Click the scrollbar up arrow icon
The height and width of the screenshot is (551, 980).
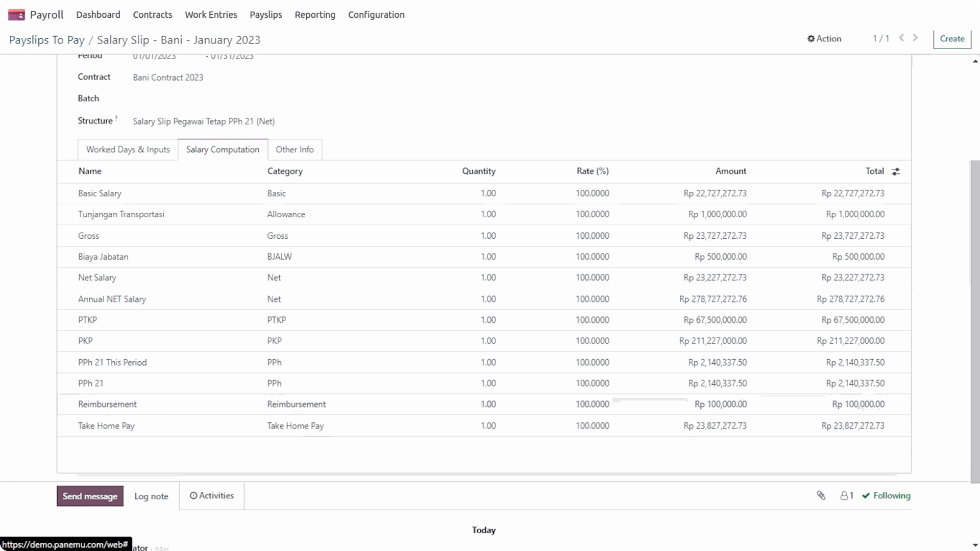[974, 61]
